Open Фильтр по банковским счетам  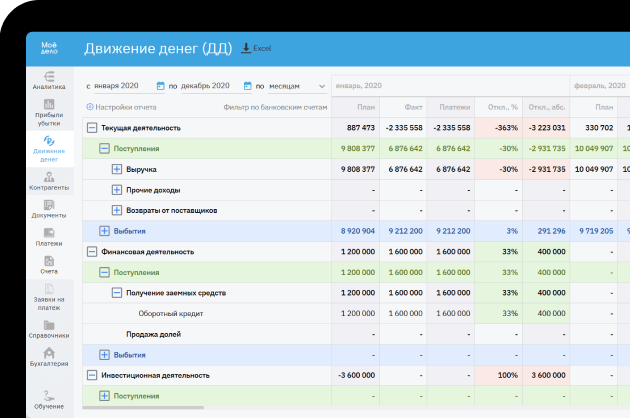pos(275,106)
